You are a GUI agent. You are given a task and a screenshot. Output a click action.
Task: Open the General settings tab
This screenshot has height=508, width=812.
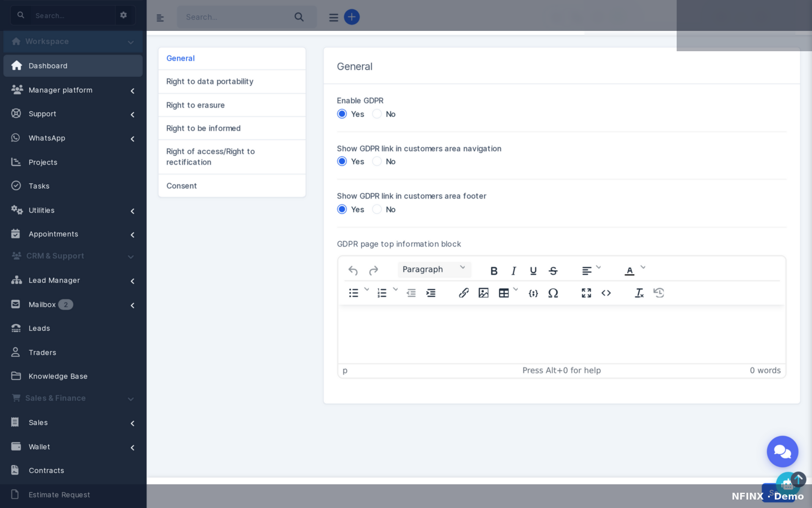[232, 58]
